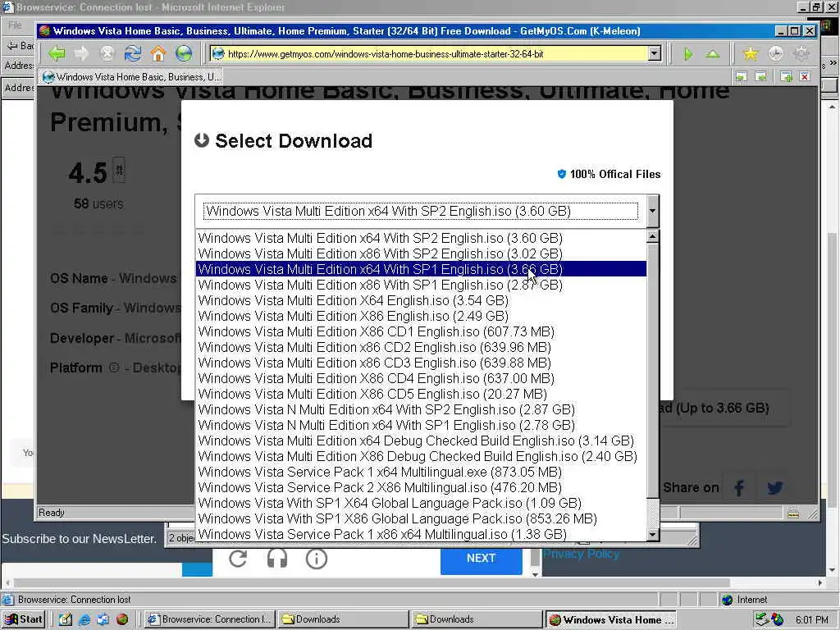
Task: Launch Outlook Express from quick launch
Action: pos(103,619)
